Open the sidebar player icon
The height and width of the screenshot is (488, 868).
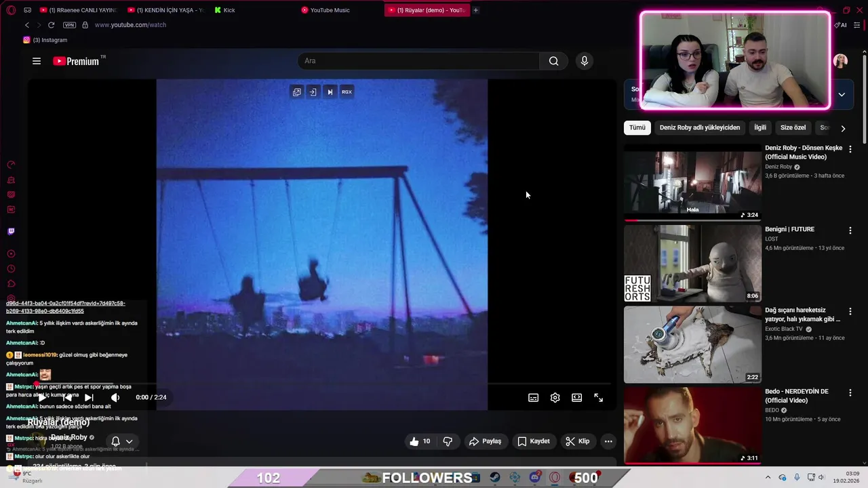point(11,253)
